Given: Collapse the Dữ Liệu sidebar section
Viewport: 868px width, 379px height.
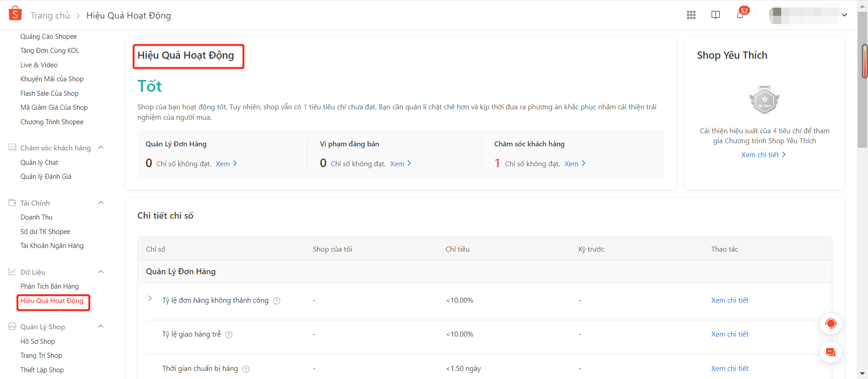Looking at the screenshot, I should click(x=101, y=272).
